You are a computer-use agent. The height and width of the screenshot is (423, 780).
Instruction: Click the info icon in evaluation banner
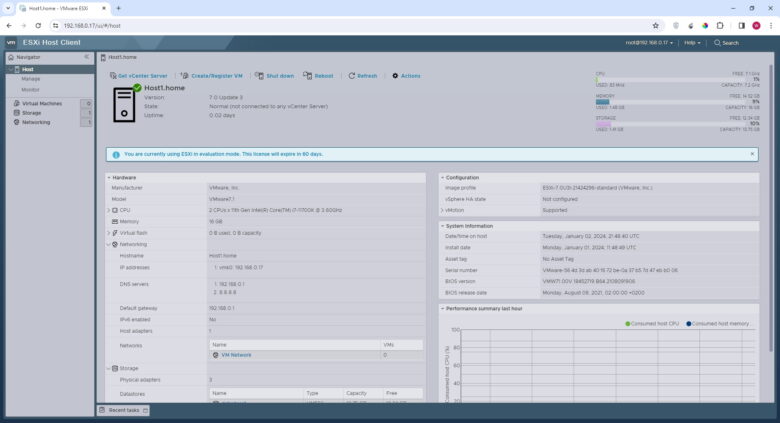(116, 155)
